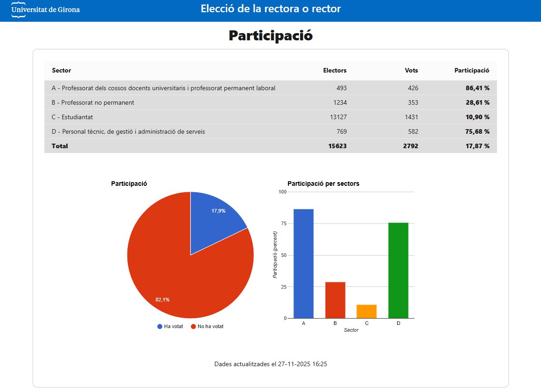Toggle the 'Ha votat' legend entry
541x392 pixels.
pos(173,326)
